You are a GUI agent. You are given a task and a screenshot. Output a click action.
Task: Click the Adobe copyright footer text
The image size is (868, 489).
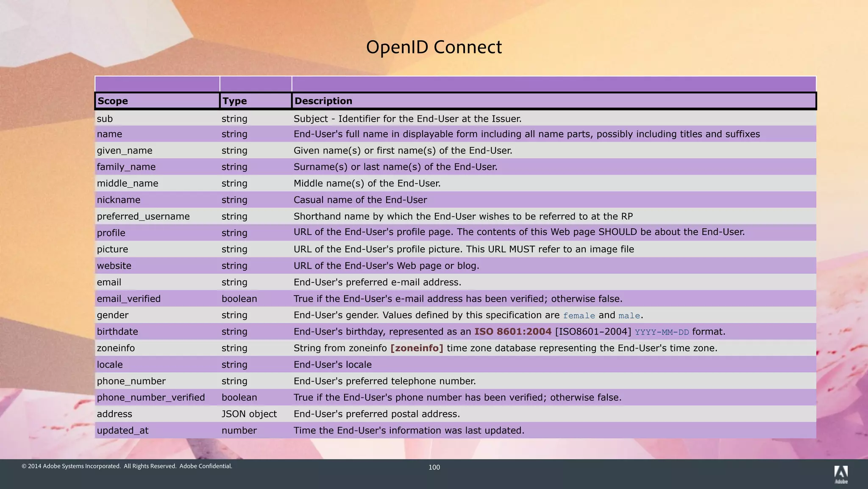point(127,466)
